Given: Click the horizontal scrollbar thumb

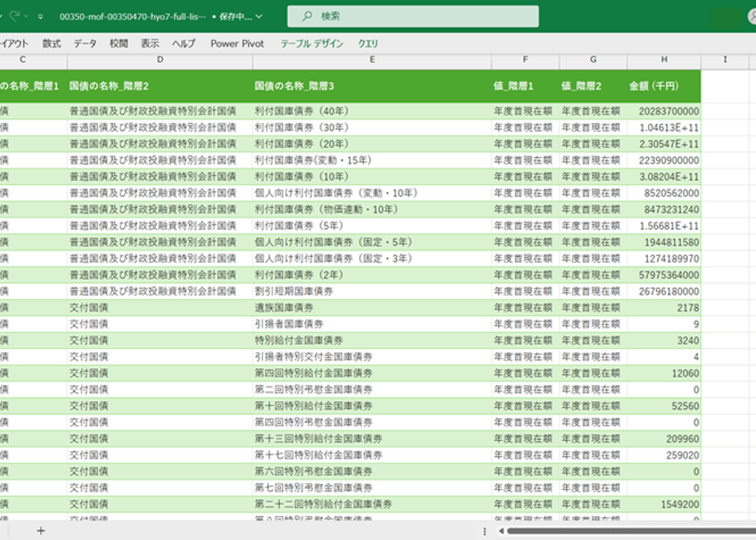Looking at the screenshot, I should click(631, 531).
